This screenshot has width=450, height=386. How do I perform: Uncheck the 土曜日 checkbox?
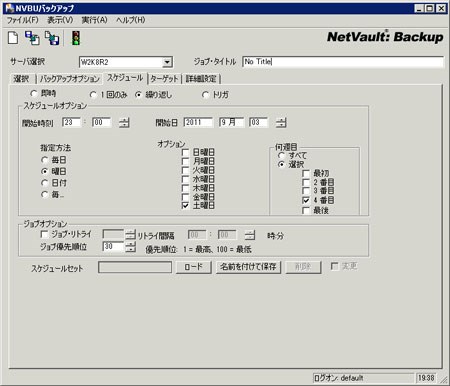(x=185, y=205)
